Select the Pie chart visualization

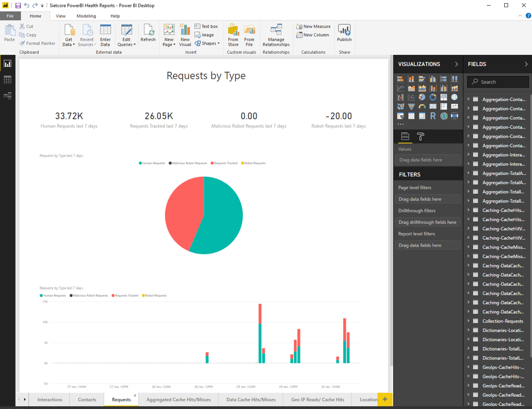coord(422,97)
